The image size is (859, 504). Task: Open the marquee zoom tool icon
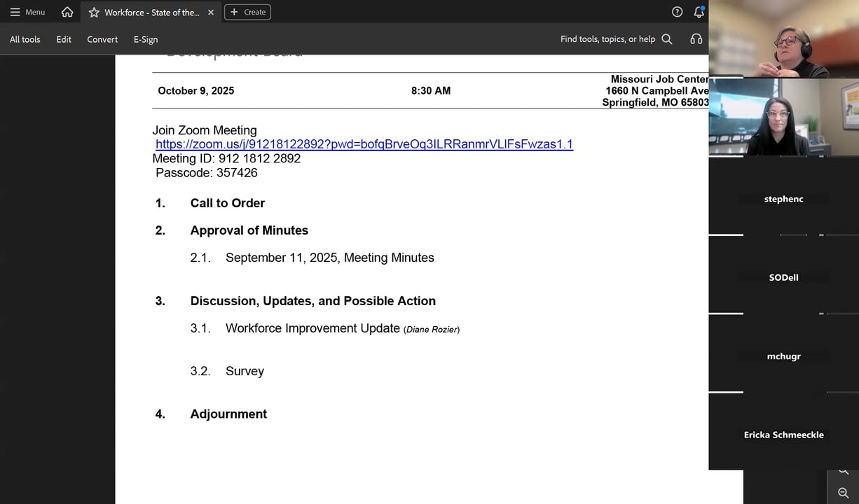pos(844,472)
